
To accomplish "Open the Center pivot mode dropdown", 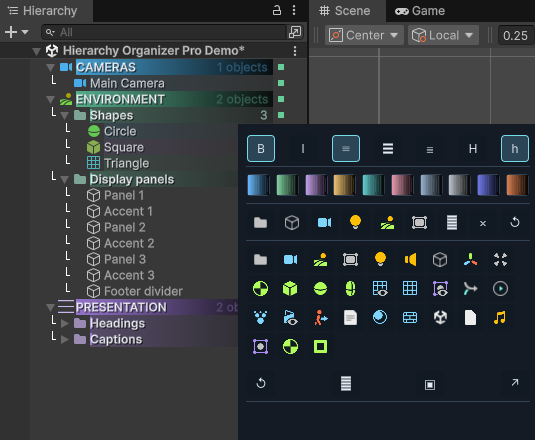I will 364,35.
